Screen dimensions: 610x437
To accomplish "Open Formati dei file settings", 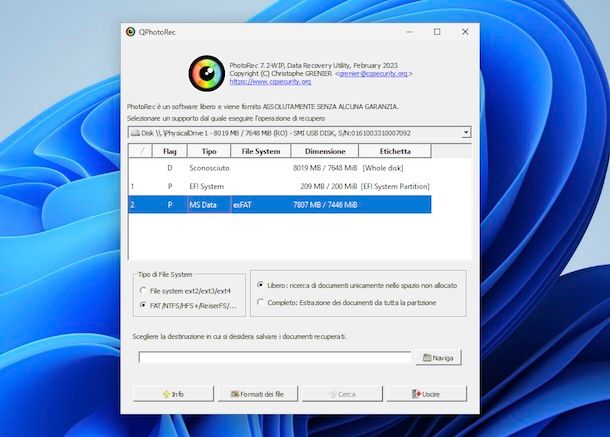I will [258, 394].
